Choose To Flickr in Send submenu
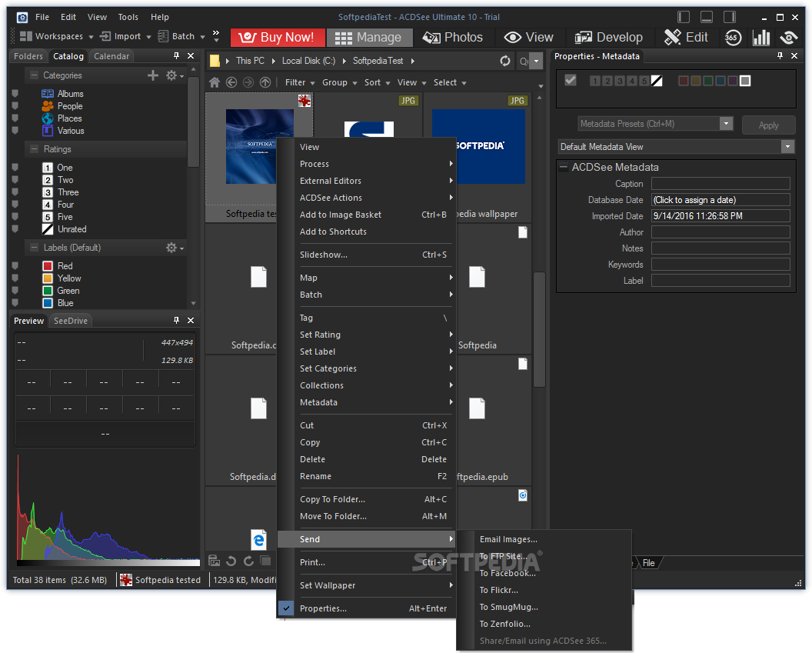The width and height of the screenshot is (812, 653). (x=498, y=590)
